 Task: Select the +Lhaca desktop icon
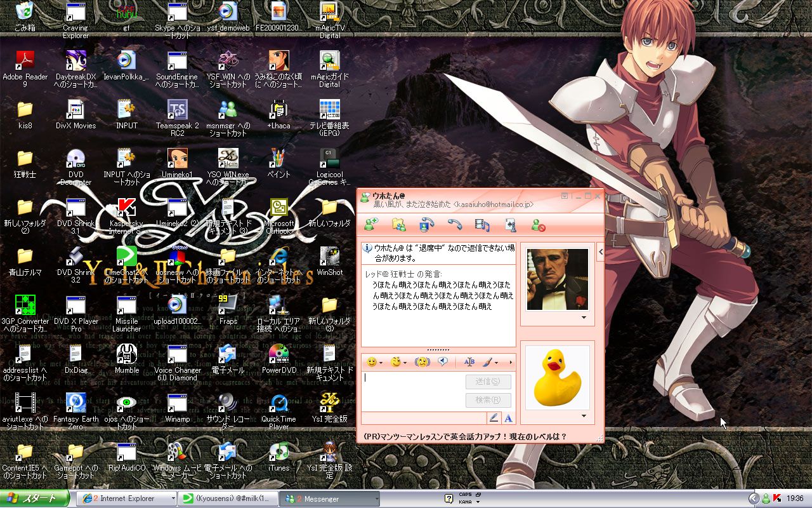pos(278,114)
